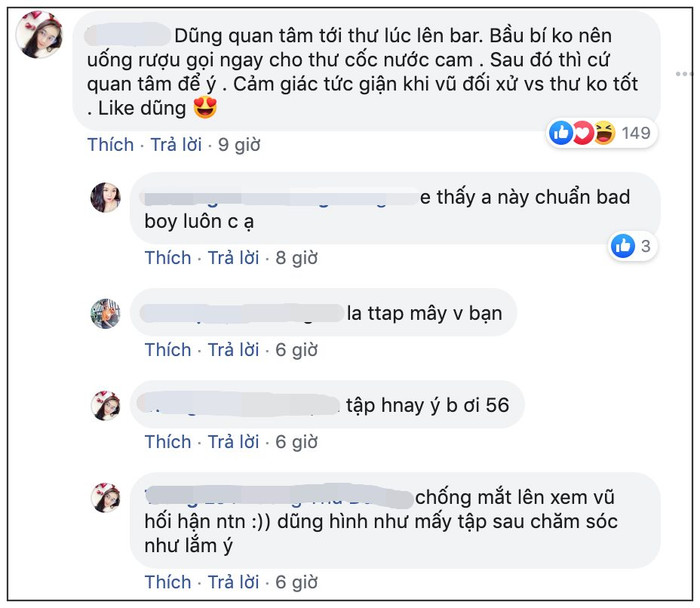Click Thích under the top comment
Viewport: 700px width, 608px height.
point(110,145)
